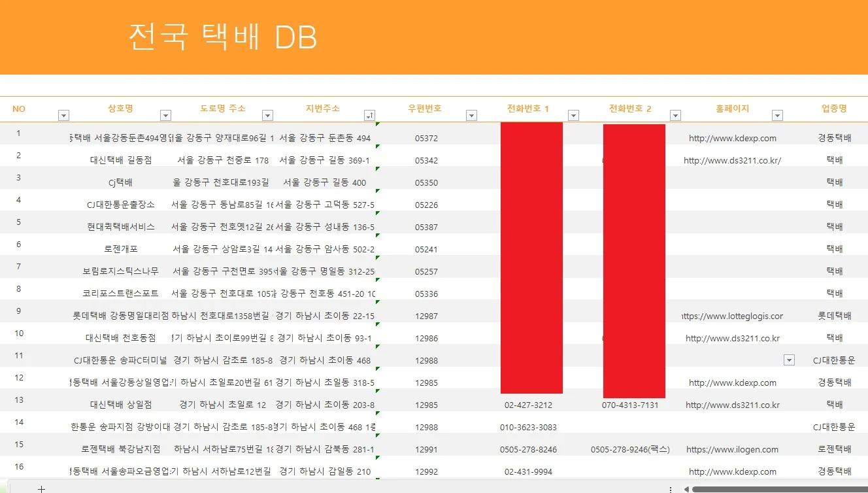Open the 도로명 주소 column filter dropdown
This screenshot has width=868, height=493.
point(267,116)
